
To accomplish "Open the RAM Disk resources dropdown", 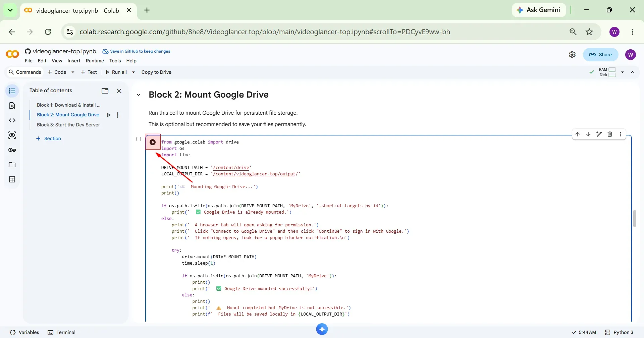I will (623, 72).
